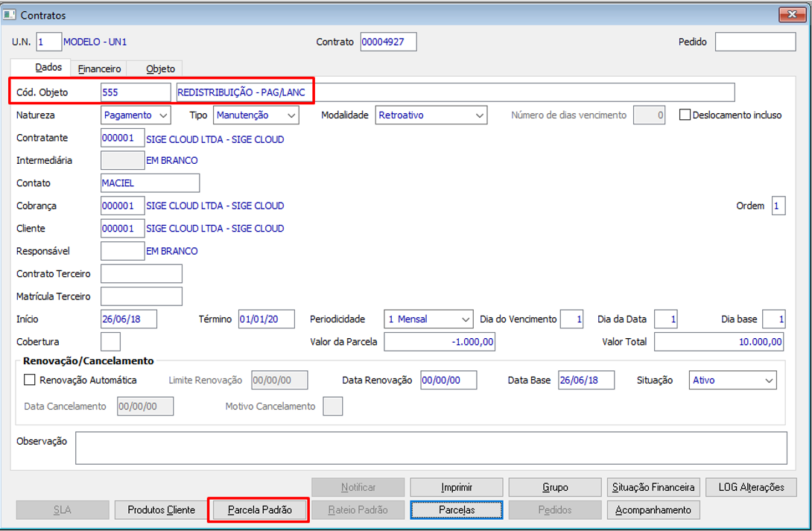
Task: Click the Data Base field
Action: 586,380
